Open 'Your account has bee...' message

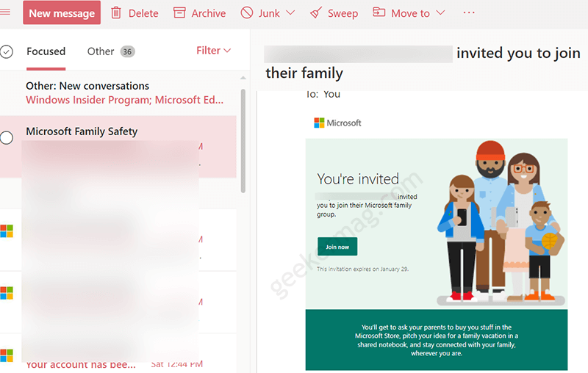point(81,364)
